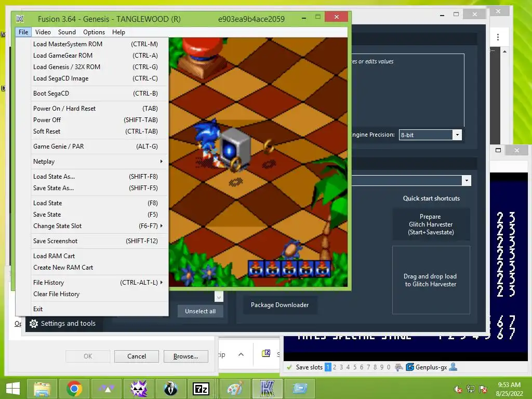Open the Settings and tools gear icon
The height and width of the screenshot is (399, 532).
[x=34, y=324]
